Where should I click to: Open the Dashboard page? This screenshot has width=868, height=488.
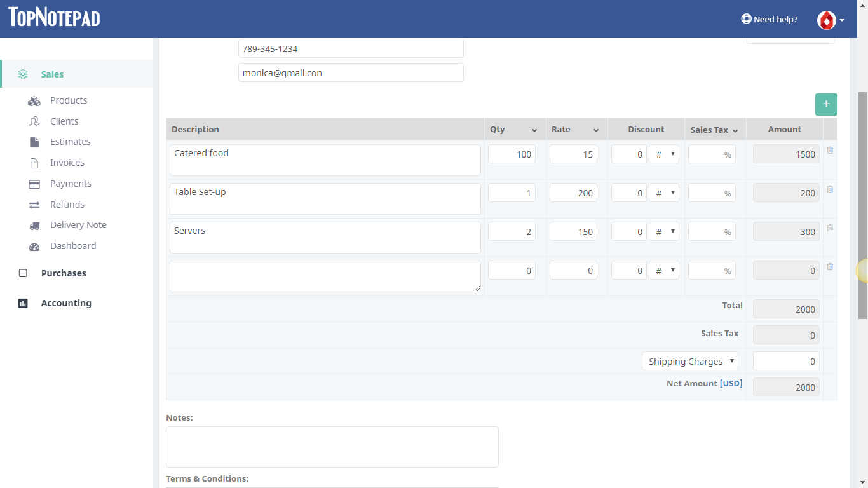73,246
